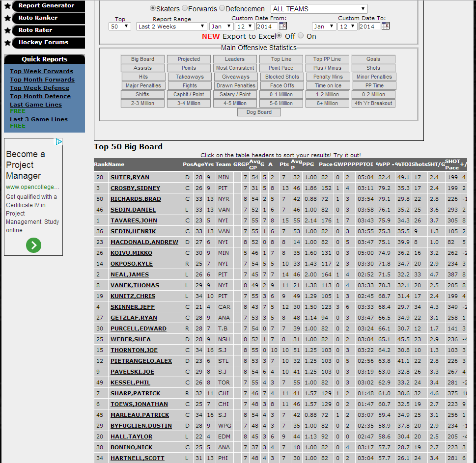This screenshot has height=463, width=476.
Task: Open player THORNTON,JOE
Action: pyautogui.click(x=134, y=350)
